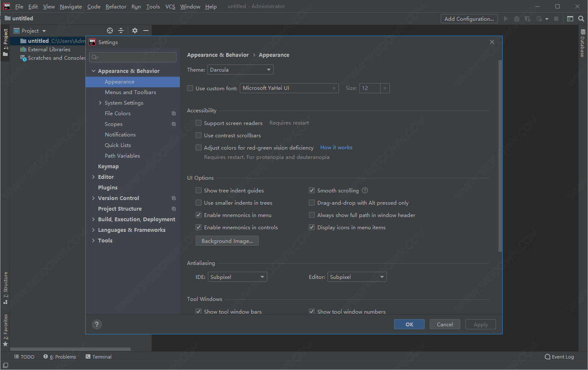Viewport: 588px width, 370px height.
Task: Expand the Editor settings section
Action: [x=93, y=177]
